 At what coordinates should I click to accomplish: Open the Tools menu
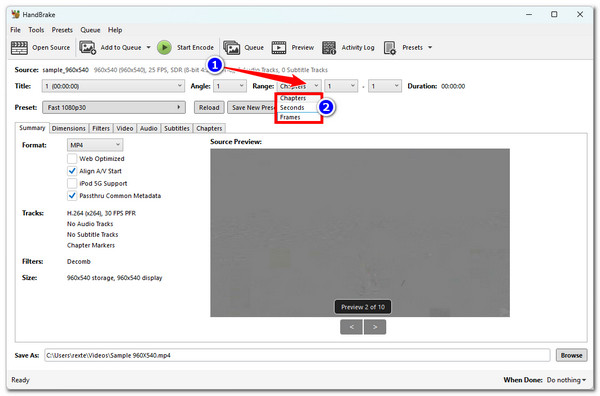point(36,30)
